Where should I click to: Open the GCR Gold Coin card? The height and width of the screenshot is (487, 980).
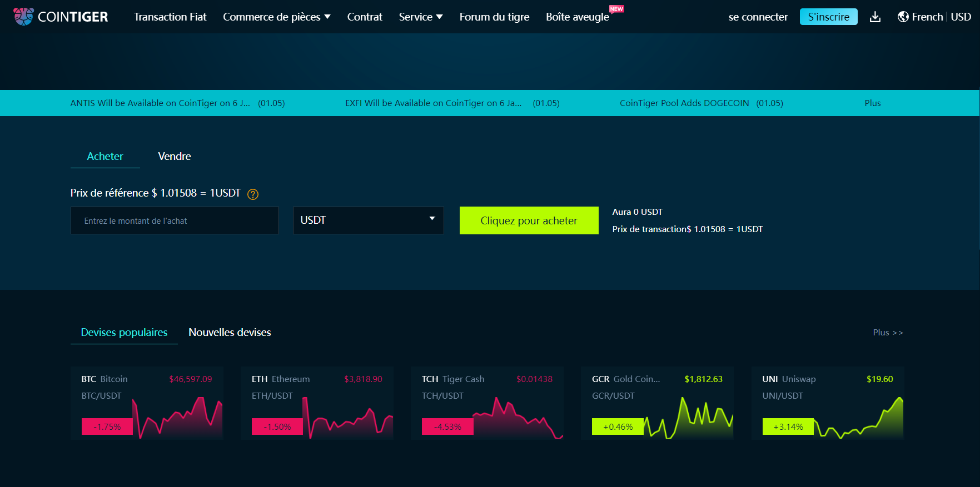(x=657, y=403)
